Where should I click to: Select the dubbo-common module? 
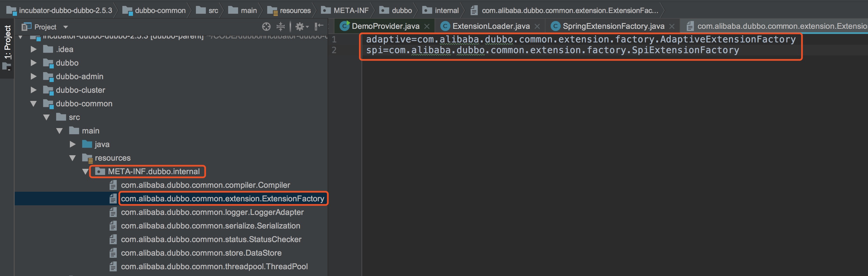[84, 104]
